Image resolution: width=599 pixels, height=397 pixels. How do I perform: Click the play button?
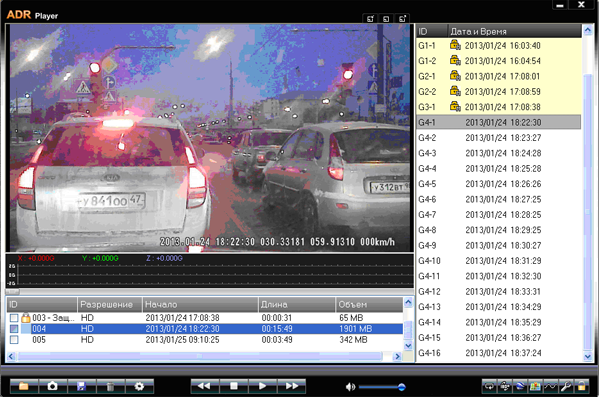(262, 386)
